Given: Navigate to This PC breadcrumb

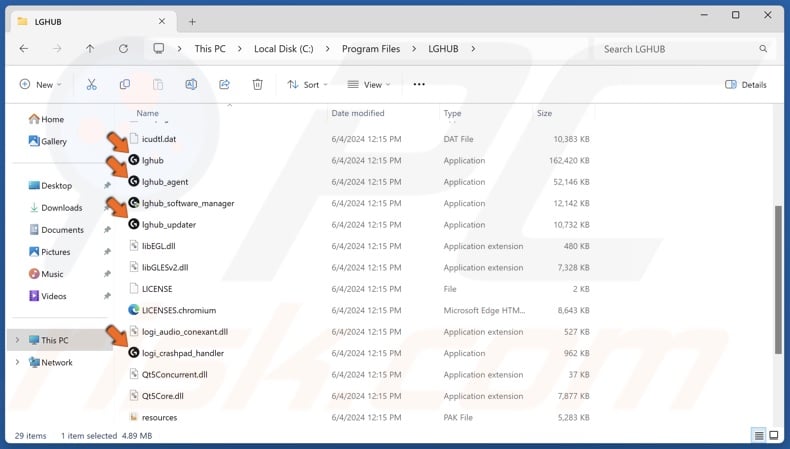Looking at the screenshot, I should (x=210, y=49).
